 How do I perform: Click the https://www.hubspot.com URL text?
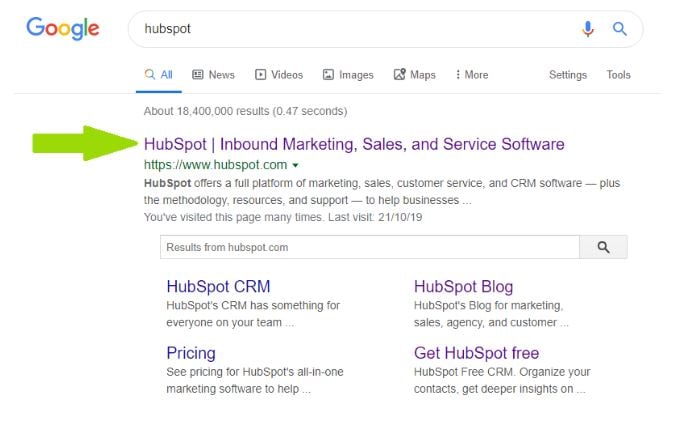pos(215,165)
